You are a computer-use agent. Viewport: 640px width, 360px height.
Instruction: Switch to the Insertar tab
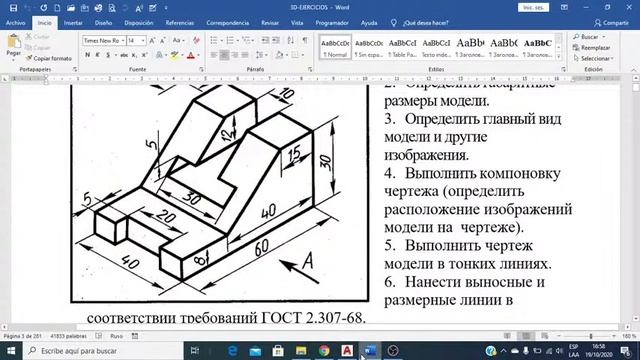73,23
